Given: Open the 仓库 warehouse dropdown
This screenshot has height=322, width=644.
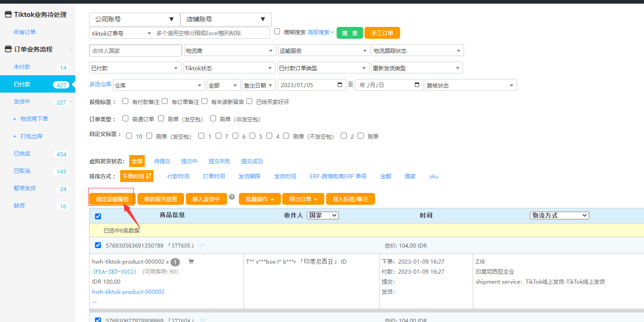Looking at the screenshot, I should point(159,85).
